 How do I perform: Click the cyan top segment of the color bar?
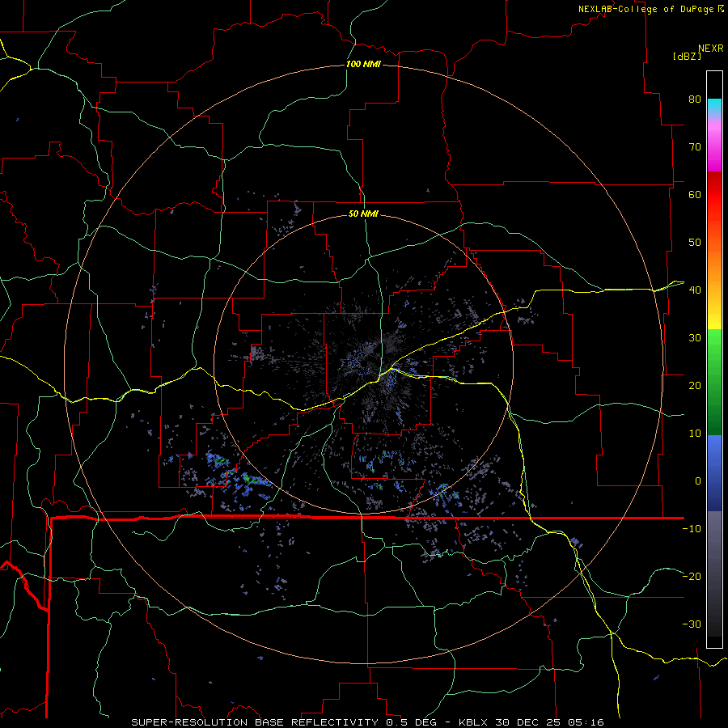click(714, 106)
